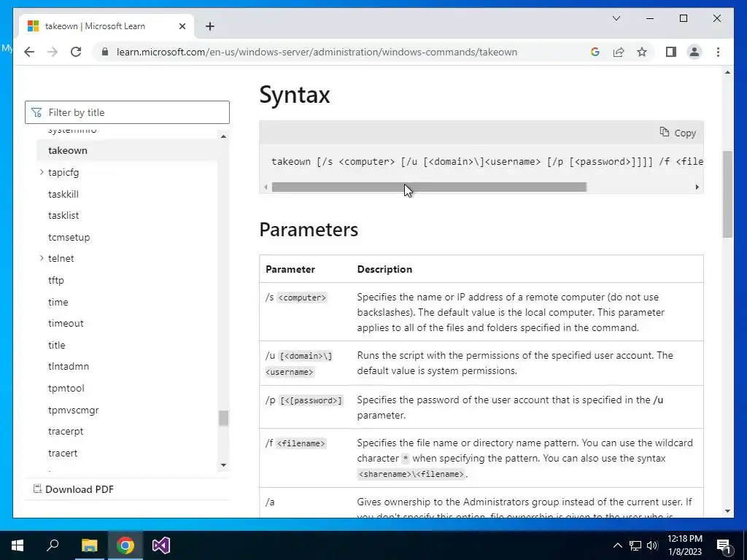Open the tracert article
This screenshot has height=560, width=747.
[x=63, y=453]
